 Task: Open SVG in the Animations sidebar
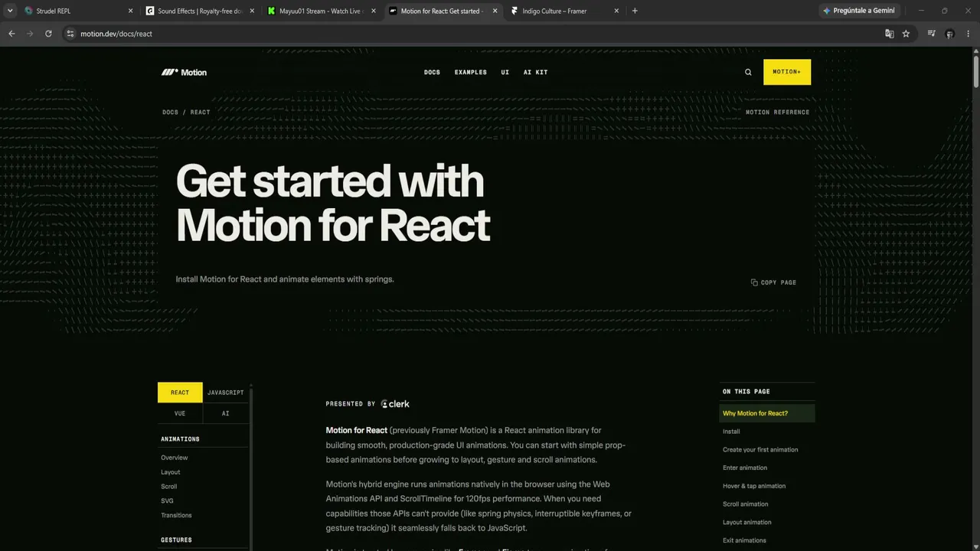click(167, 501)
